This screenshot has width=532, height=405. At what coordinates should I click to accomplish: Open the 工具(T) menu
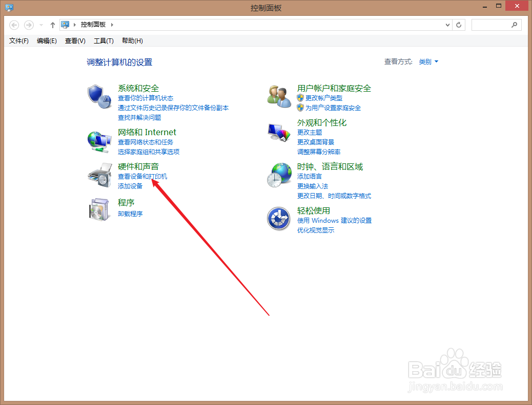(x=103, y=40)
